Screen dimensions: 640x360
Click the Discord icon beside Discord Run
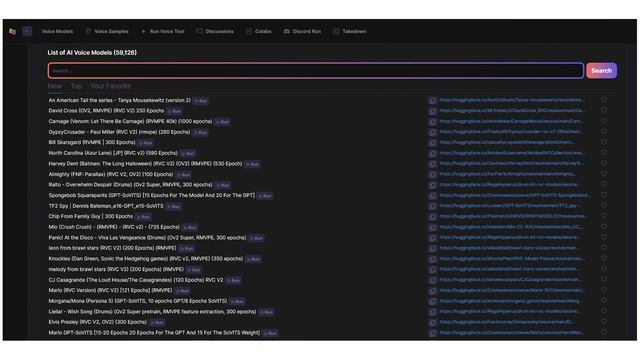click(287, 31)
